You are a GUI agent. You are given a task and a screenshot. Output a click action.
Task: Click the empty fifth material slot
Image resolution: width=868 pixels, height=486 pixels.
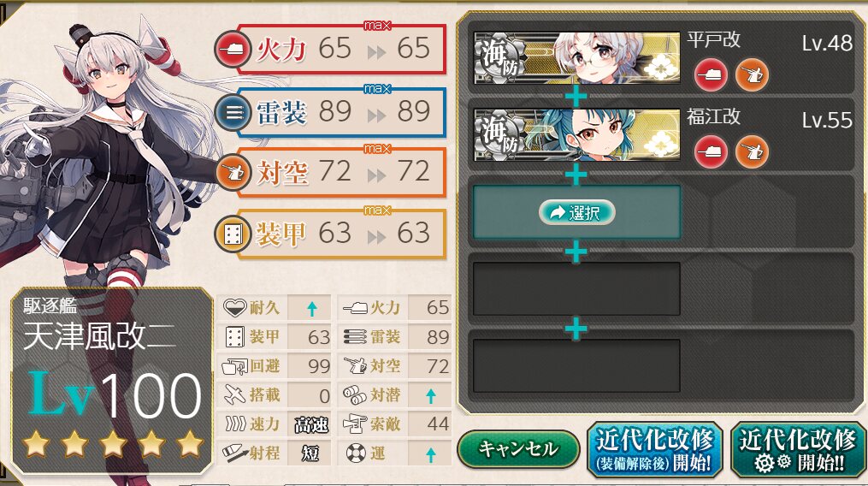coord(576,365)
